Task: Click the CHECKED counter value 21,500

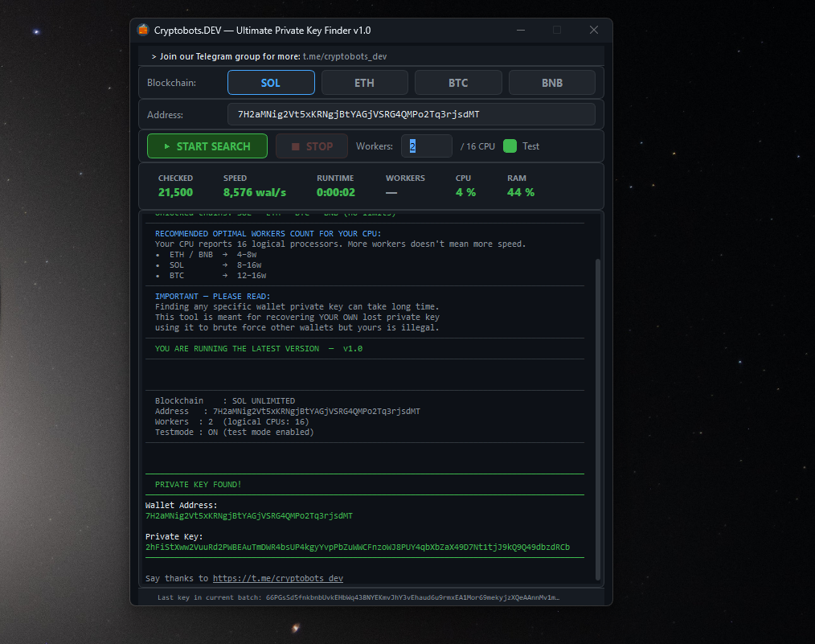Action: (175, 193)
